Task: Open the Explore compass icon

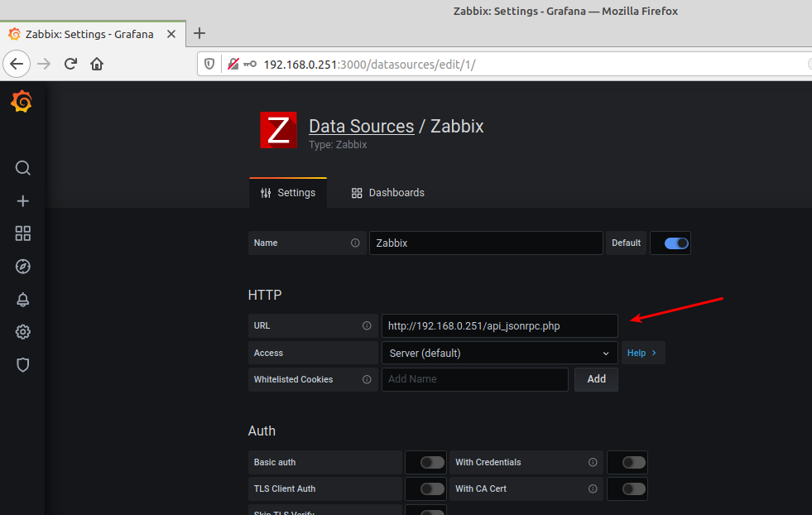Action: tap(23, 267)
